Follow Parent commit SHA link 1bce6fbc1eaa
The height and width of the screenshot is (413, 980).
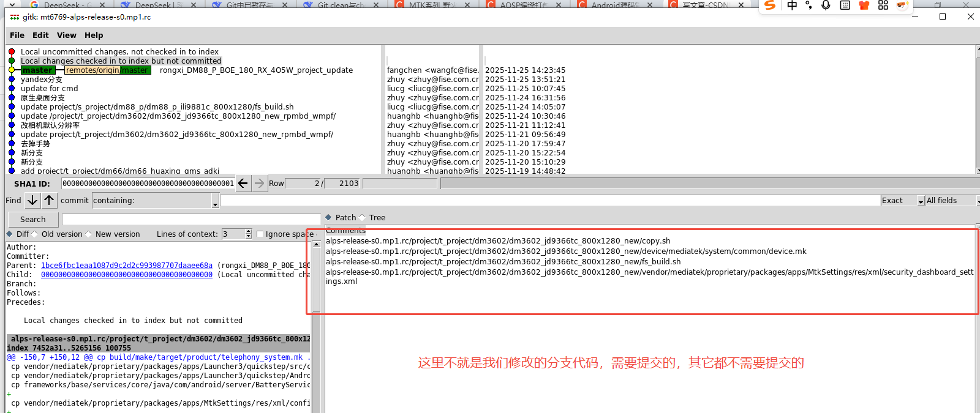click(127, 266)
